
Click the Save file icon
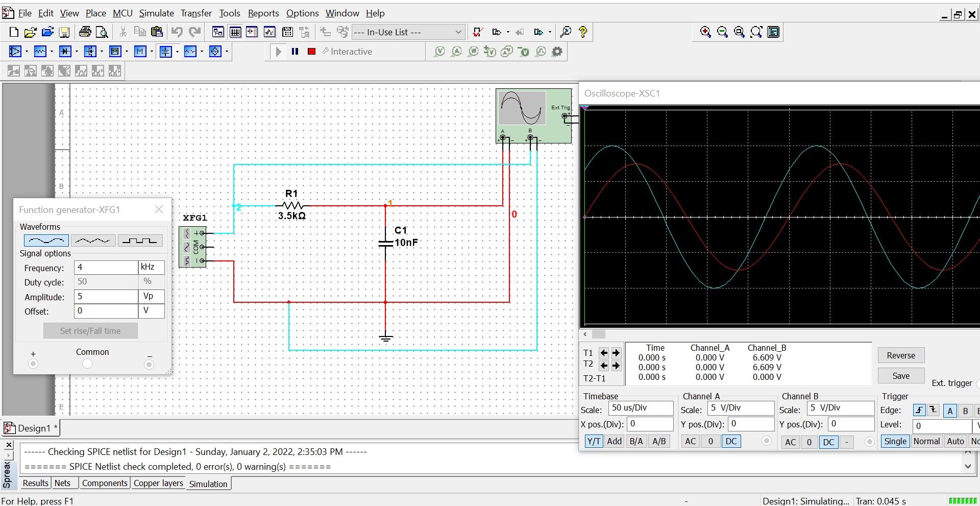click(x=64, y=32)
